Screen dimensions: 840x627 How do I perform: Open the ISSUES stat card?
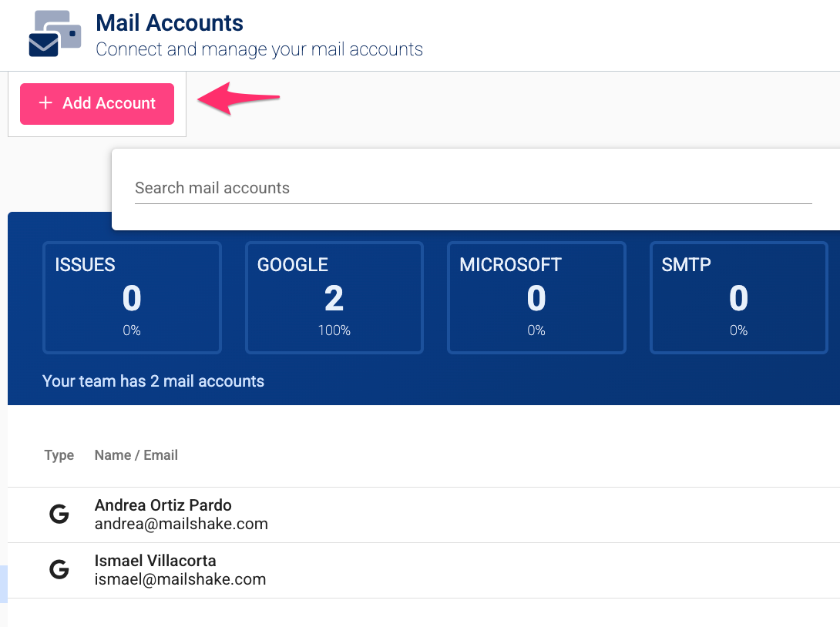(x=132, y=297)
